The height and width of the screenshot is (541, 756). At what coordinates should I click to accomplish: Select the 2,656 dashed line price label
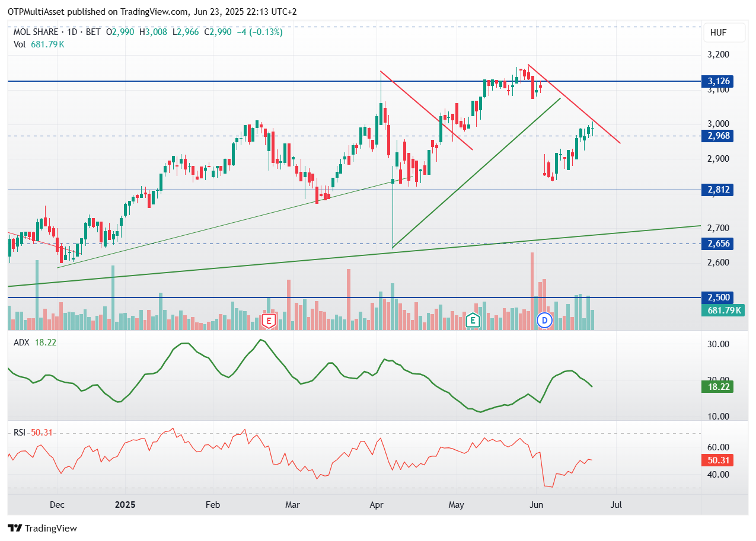717,244
